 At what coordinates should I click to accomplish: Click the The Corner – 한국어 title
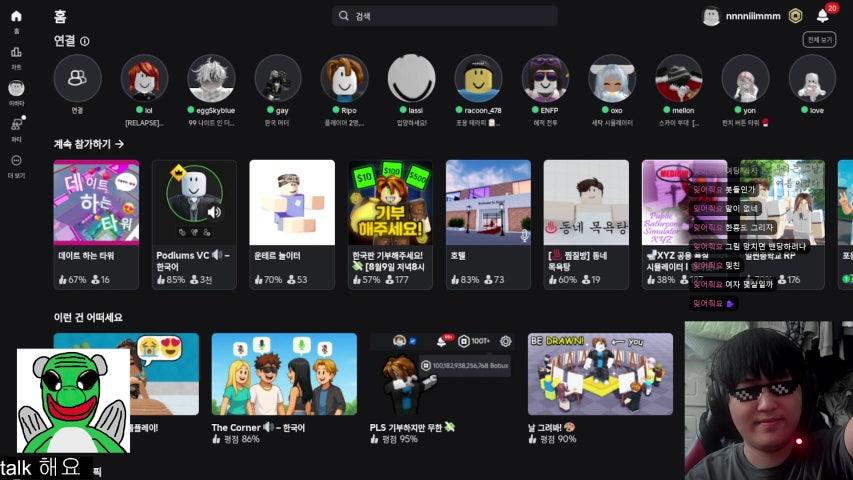tap(258, 428)
